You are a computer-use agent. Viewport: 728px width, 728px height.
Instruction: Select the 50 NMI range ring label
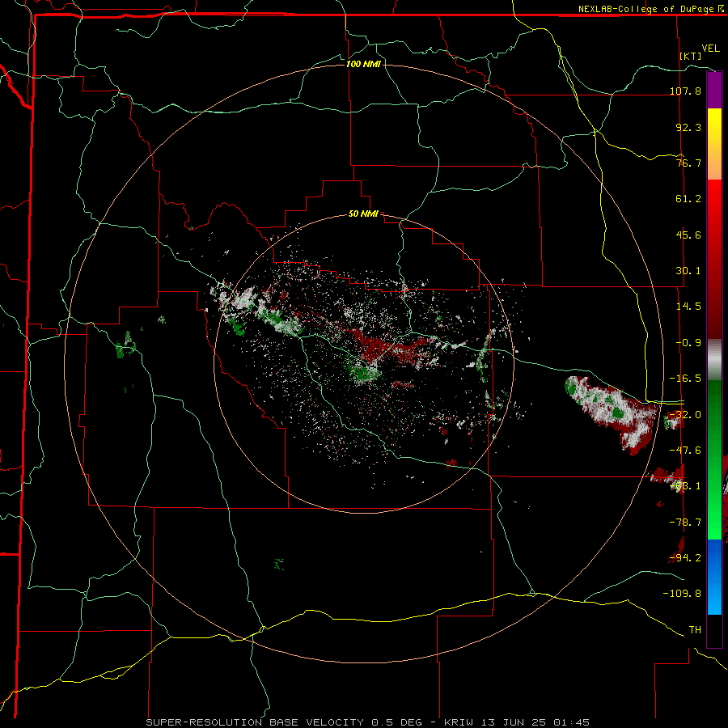pos(363,214)
